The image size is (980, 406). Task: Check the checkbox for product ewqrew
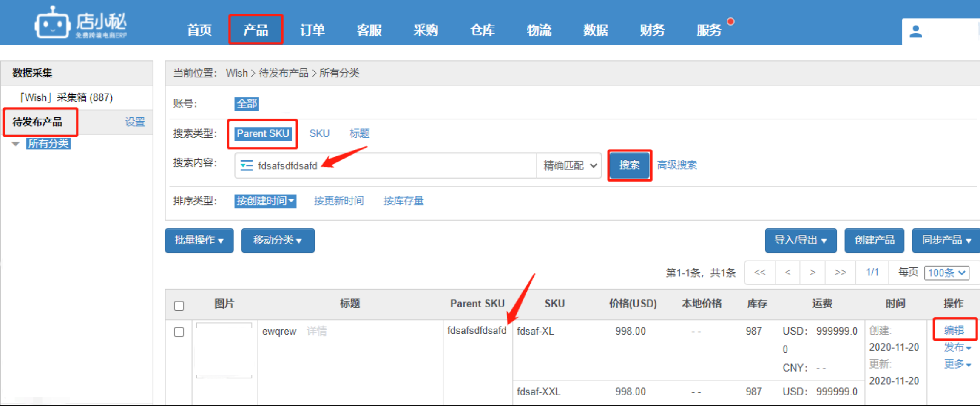[x=179, y=332]
